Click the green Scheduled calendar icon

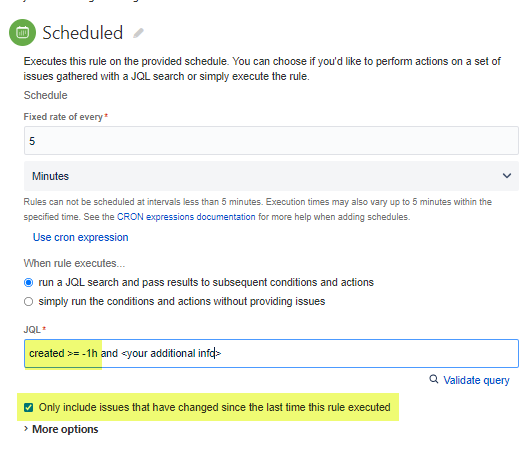click(22, 32)
